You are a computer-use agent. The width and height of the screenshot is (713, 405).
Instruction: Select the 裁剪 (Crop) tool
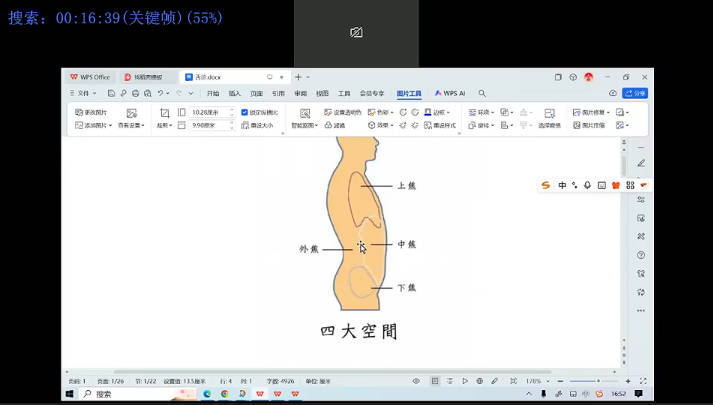(164, 114)
